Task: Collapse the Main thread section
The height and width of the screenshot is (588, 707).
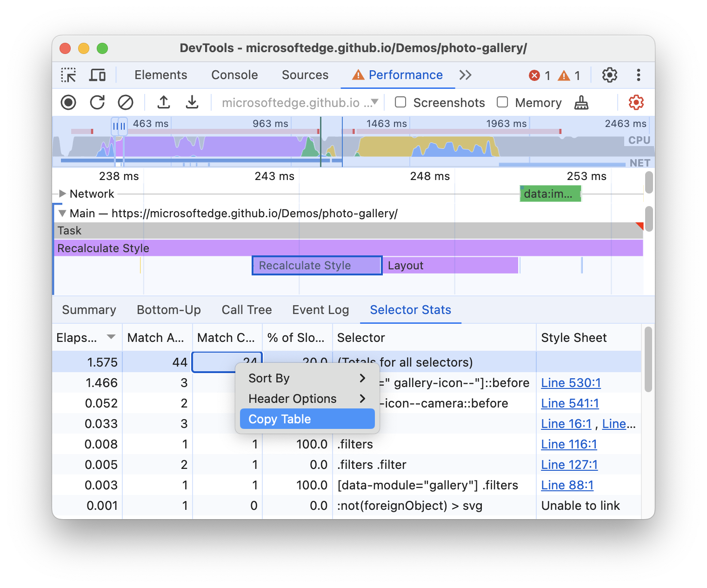Action: point(62,213)
